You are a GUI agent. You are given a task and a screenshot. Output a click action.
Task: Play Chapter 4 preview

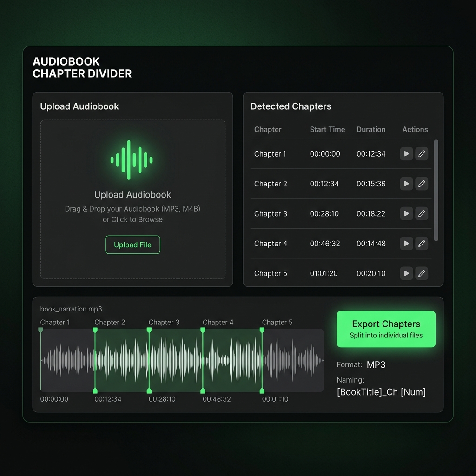[406, 244]
